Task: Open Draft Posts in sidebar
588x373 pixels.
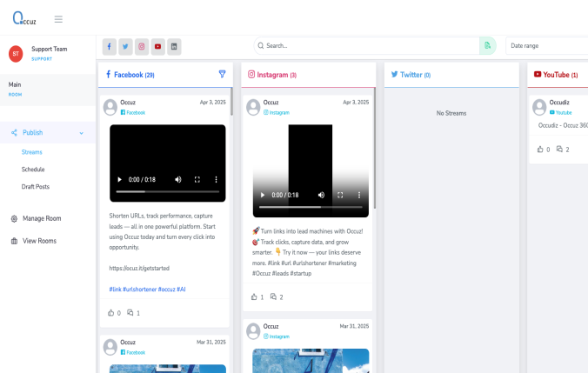Action: coord(36,187)
